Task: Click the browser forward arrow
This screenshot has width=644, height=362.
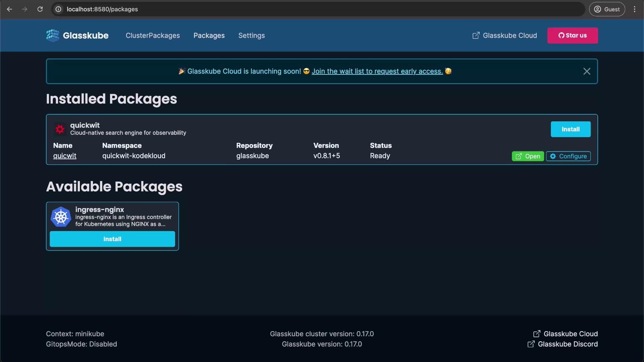Action: tap(24, 9)
